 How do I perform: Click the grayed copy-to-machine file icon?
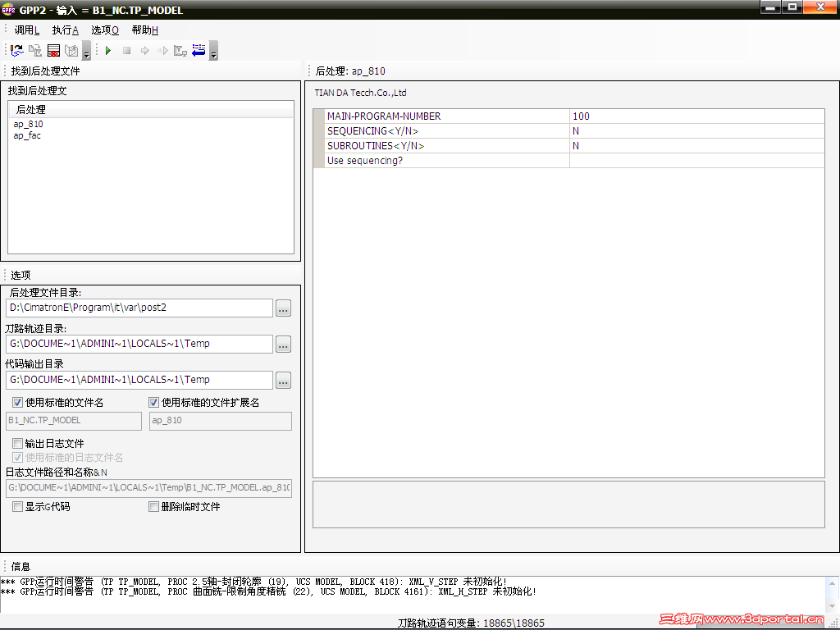point(35,50)
